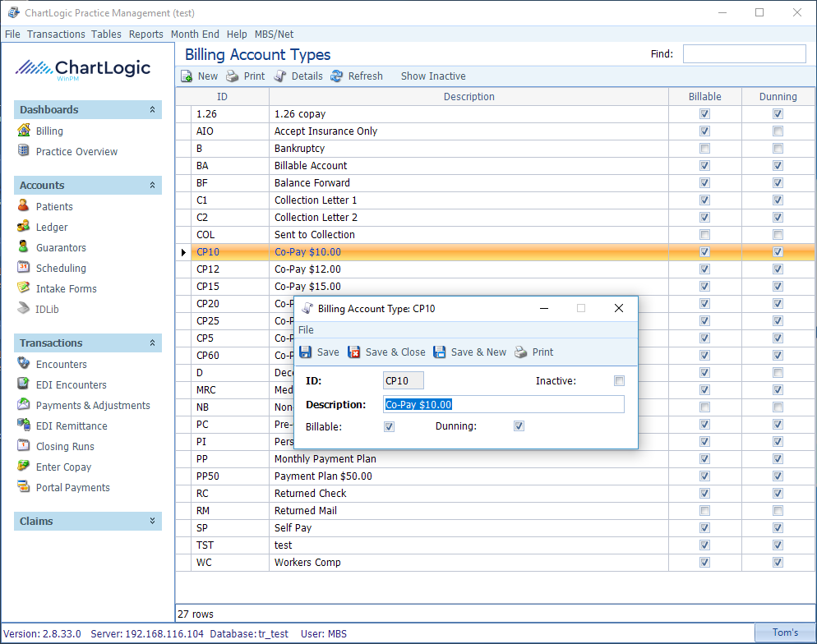This screenshot has height=644, width=817.
Task: Collapse the Accounts sidebar section
Action: pos(152,185)
